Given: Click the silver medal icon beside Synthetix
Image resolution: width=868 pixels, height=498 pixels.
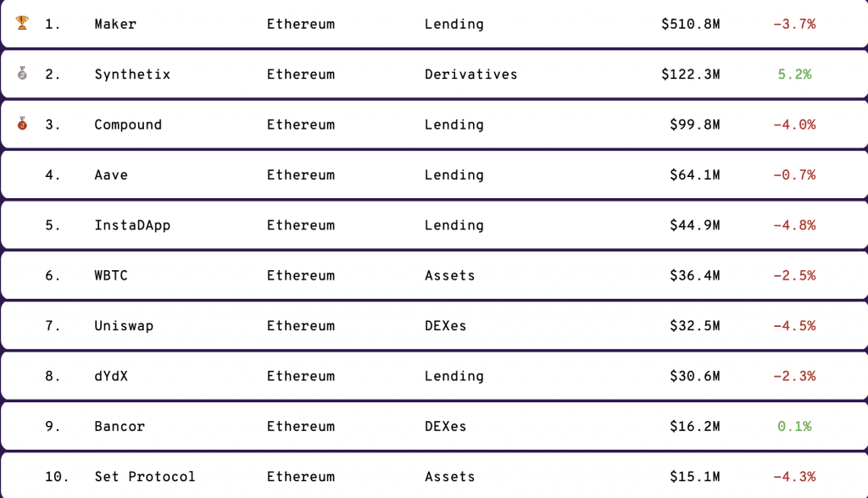Looking at the screenshot, I should pyautogui.click(x=22, y=74).
